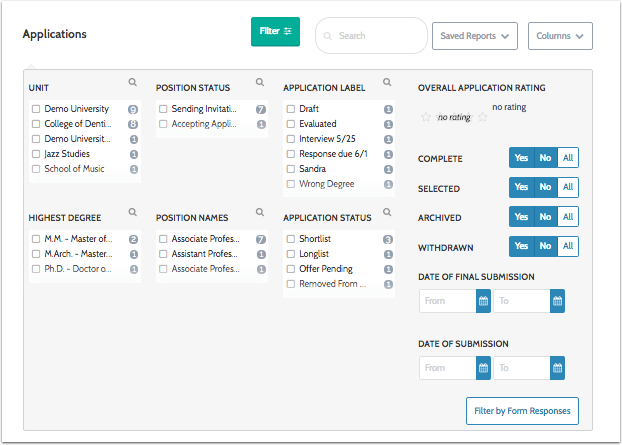622x445 pixels.
Task: Click the first rating star
Action: point(426,117)
